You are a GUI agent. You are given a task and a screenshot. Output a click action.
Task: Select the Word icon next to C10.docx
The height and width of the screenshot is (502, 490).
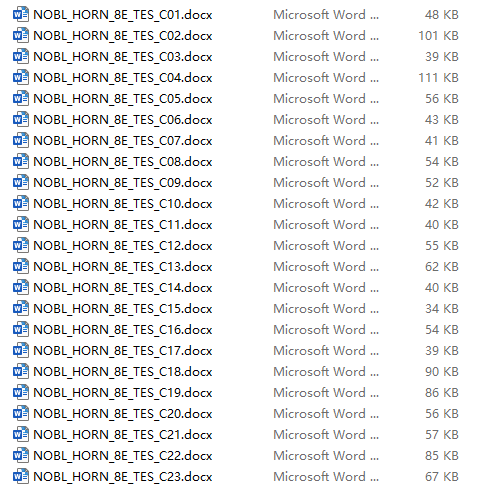pos(21,204)
